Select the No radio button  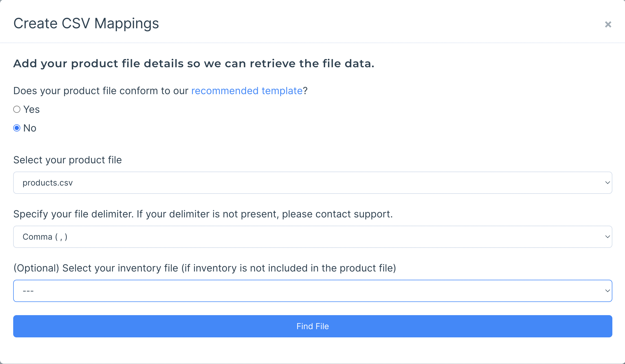click(17, 128)
